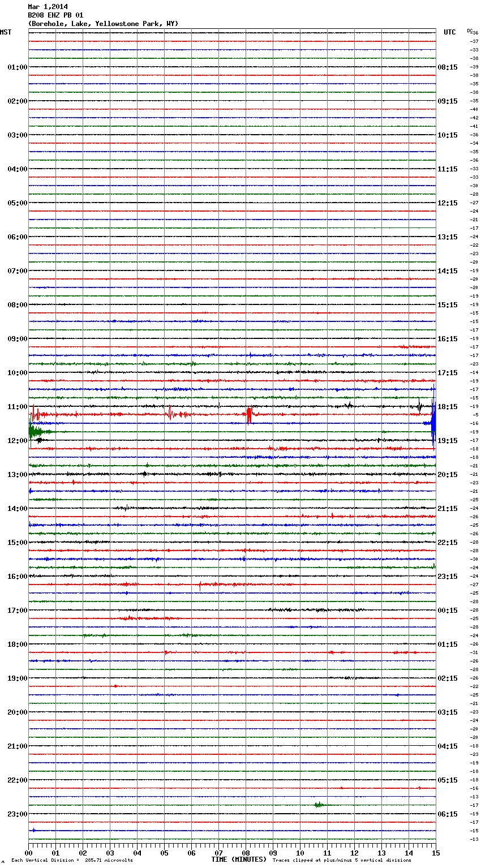Image resolution: width=481 pixels, height=868 pixels.
Task: Select the "22:00" MST hour label
Action: (18, 780)
